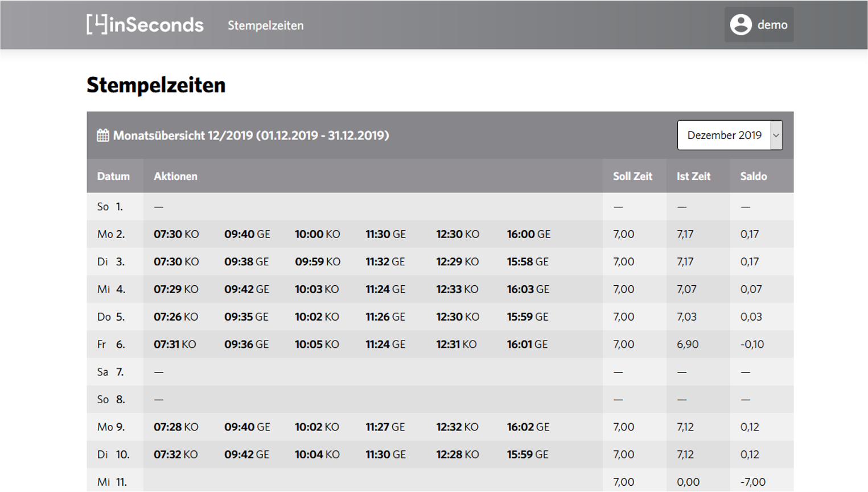This screenshot has width=868, height=492.
Task: Click the Saldo value 0,03
Action: click(x=751, y=317)
